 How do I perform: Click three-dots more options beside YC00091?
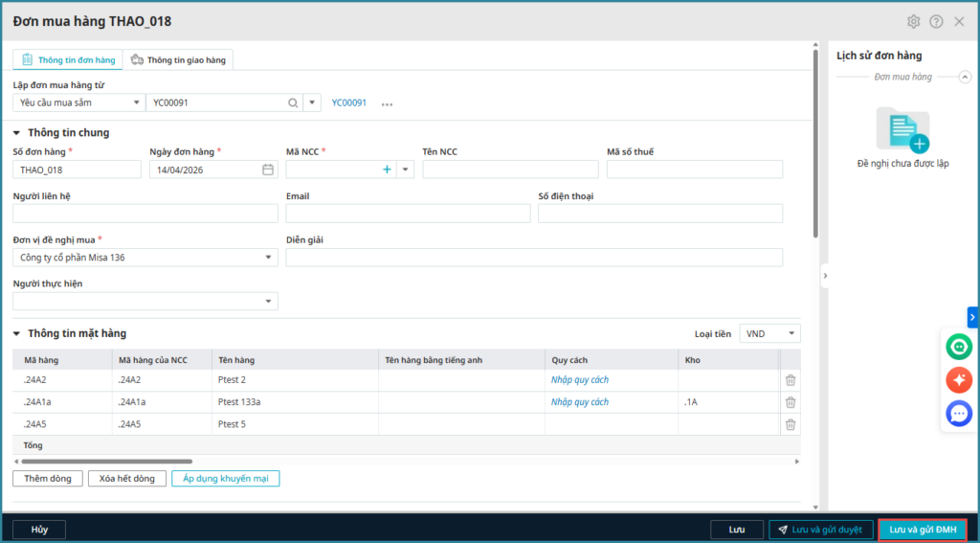click(x=388, y=103)
